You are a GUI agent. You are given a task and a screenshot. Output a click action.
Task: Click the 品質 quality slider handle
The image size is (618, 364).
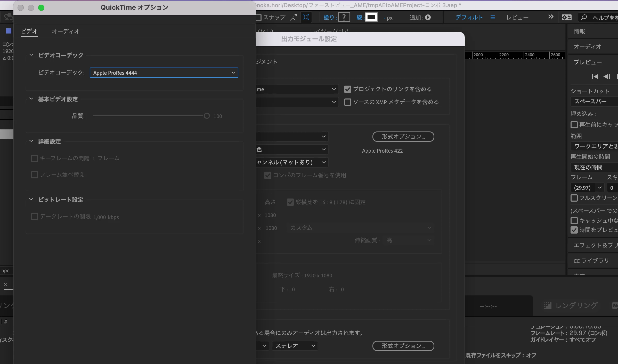click(207, 116)
